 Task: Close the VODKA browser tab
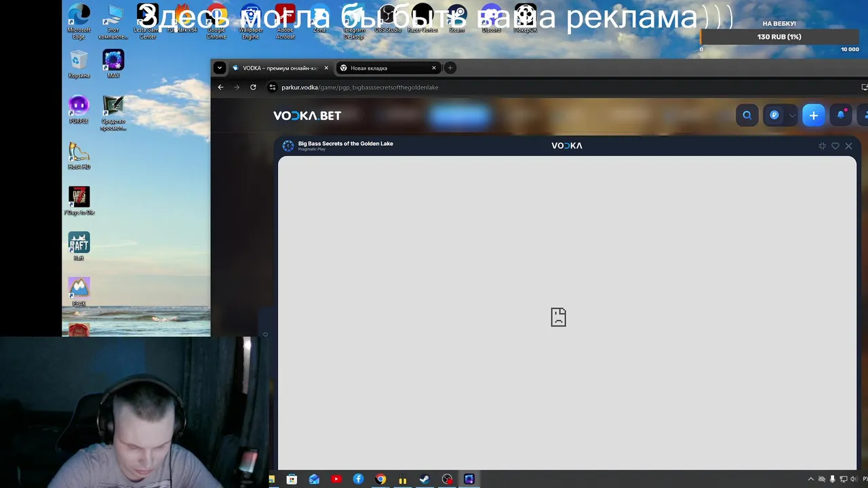[326, 68]
